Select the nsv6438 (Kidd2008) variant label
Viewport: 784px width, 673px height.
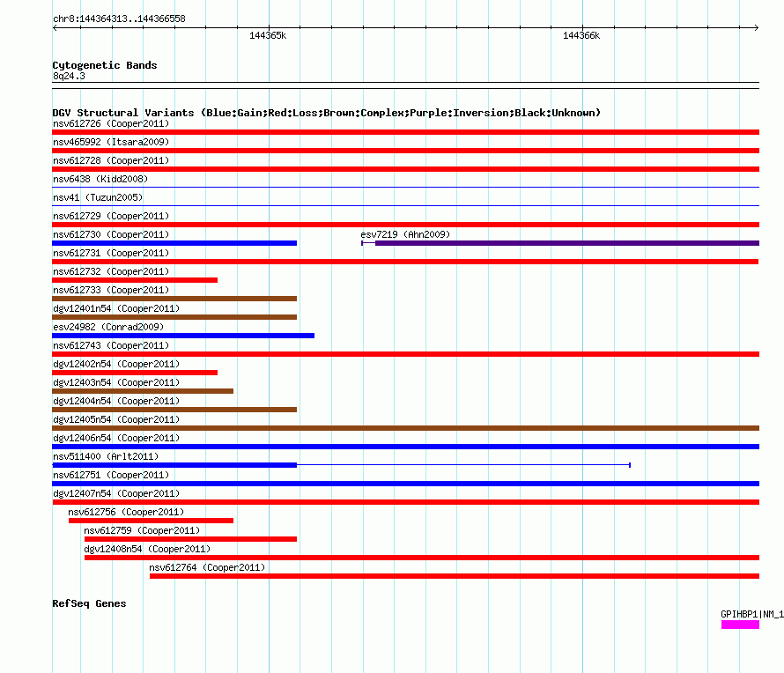pos(100,179)
